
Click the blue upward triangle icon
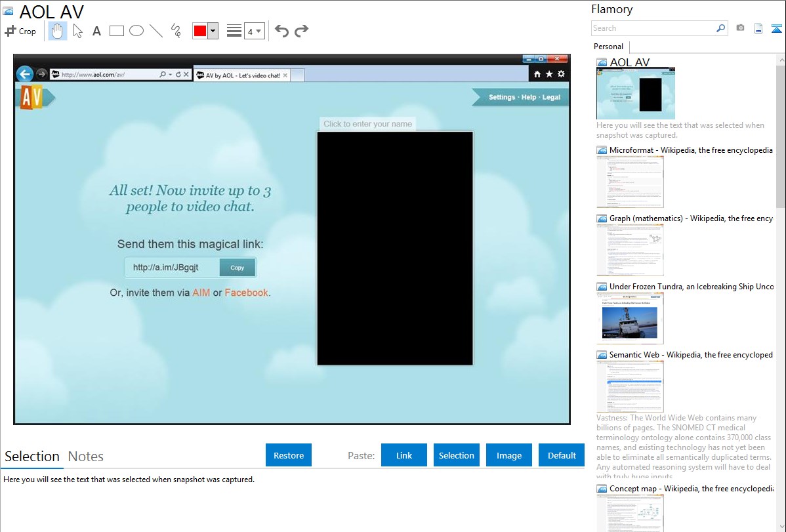(776, 28)
